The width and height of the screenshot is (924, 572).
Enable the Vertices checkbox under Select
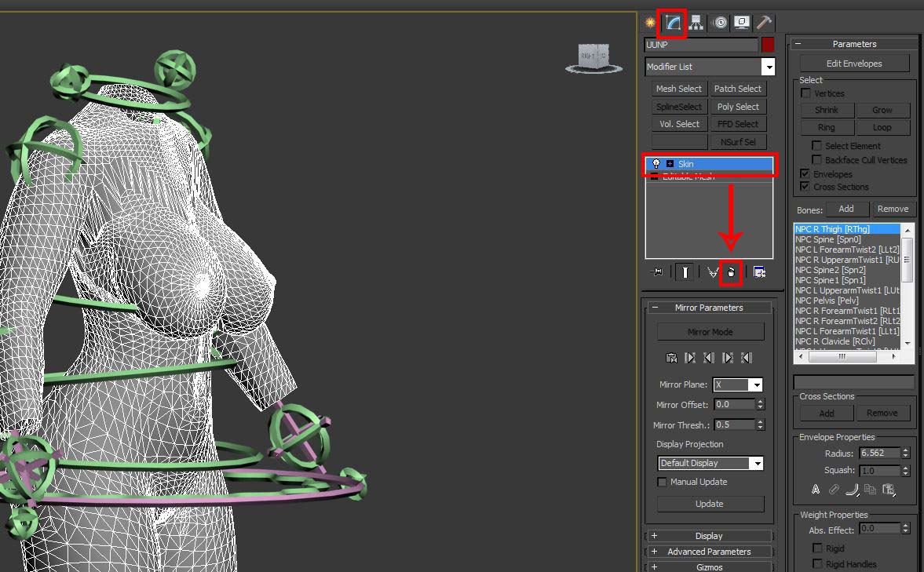(x=805, y=93)
